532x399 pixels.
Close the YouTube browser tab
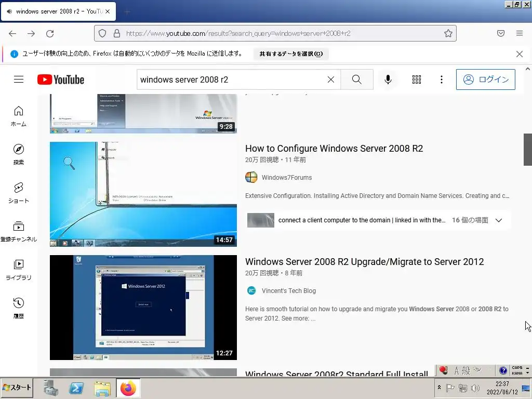tap(108, 11)
